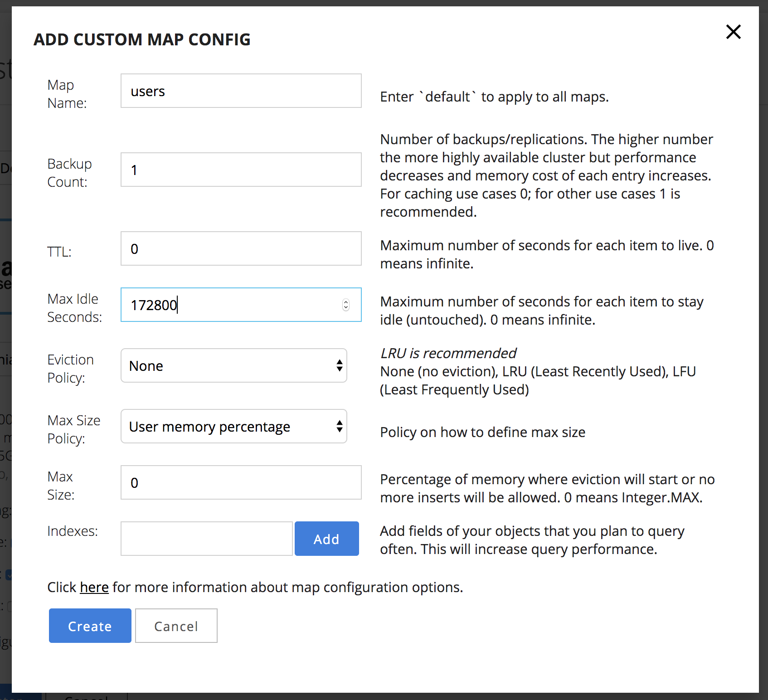Click the 'LRU is recommended' hint text

448,353
